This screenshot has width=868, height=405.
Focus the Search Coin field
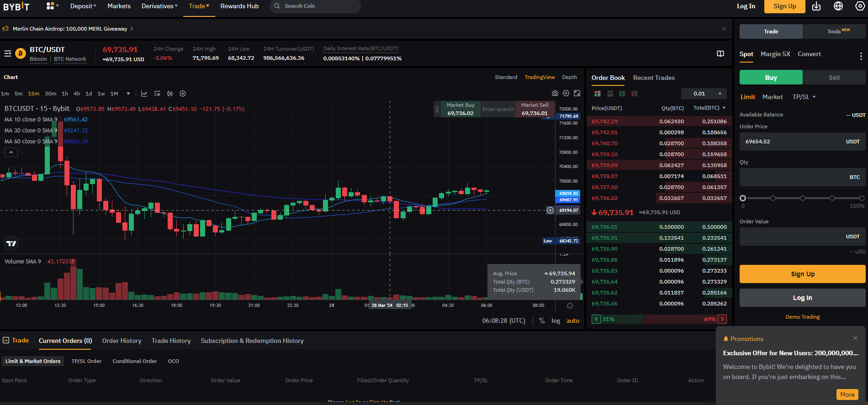(x=315, y=6)
